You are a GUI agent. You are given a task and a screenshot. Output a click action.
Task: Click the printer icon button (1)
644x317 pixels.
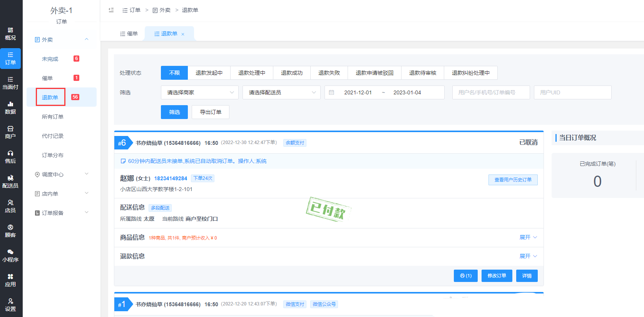point(466,276)
